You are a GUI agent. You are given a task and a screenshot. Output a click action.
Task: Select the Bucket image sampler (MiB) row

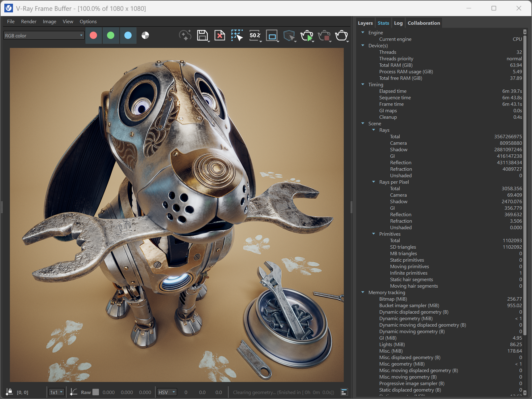(440, 305)
